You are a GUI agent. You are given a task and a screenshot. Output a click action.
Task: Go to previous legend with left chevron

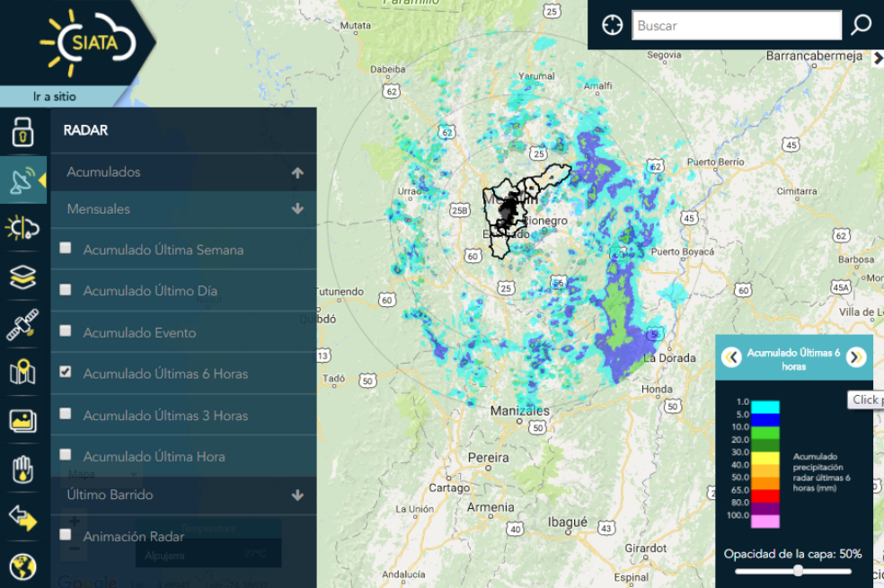[732, 357]
